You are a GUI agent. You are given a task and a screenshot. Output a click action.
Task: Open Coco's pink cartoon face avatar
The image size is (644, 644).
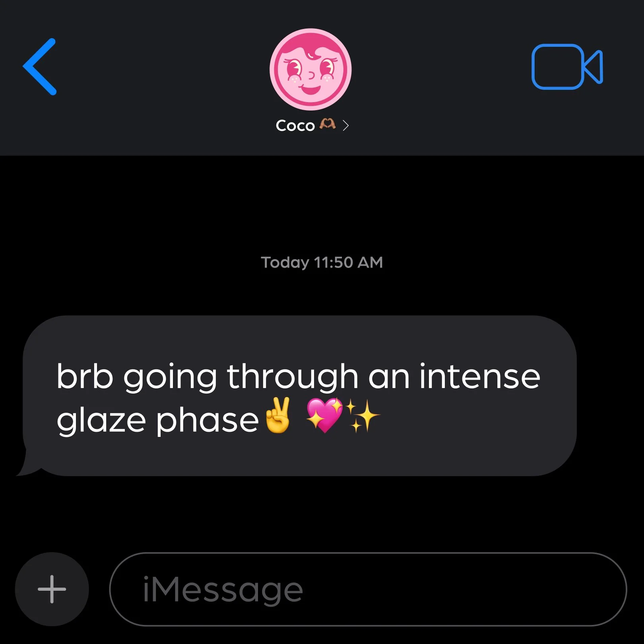click(310, 69)
